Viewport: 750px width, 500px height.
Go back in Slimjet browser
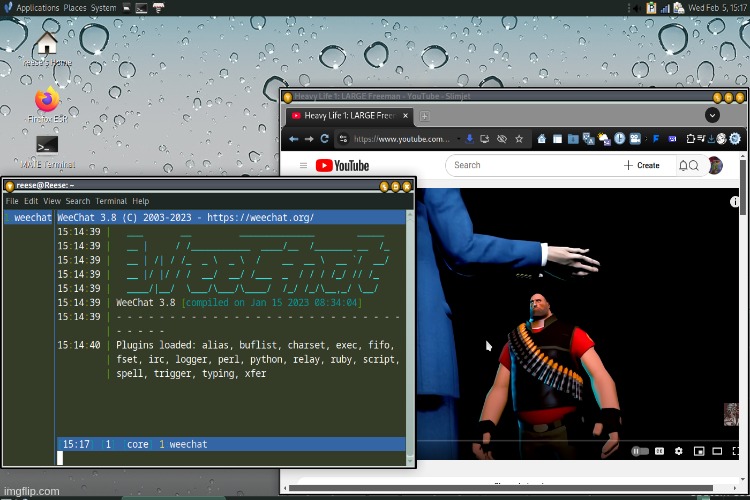tap(294, 139)
